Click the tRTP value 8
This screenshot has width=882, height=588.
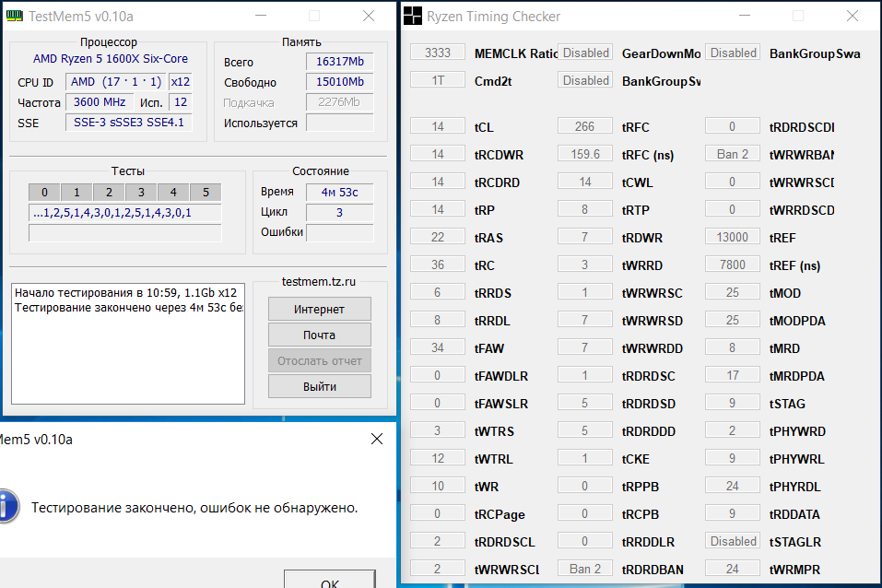click(585, 209)
